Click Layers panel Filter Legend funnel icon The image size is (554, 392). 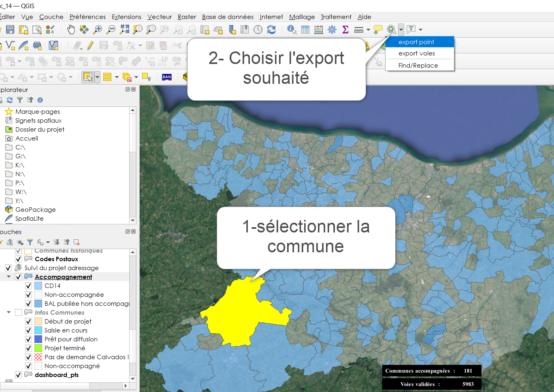[x=30, y=242]
